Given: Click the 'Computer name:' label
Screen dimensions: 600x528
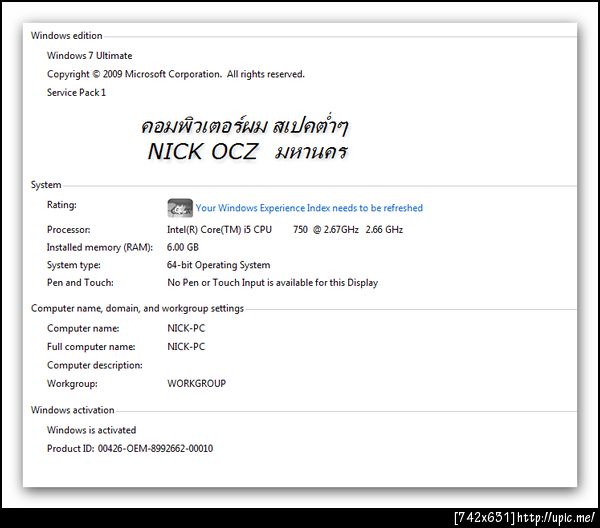Looking at the screenshot, I should pos(83,328).
